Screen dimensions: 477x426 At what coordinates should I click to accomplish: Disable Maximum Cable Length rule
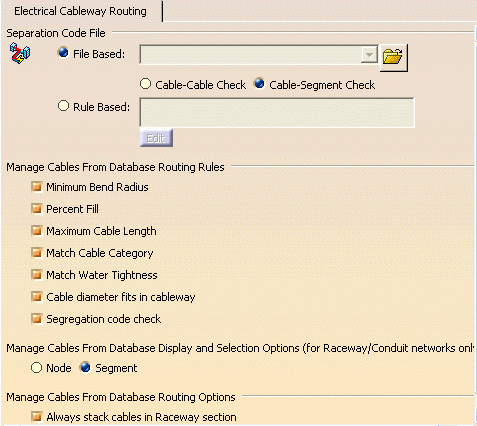point(37,231)
